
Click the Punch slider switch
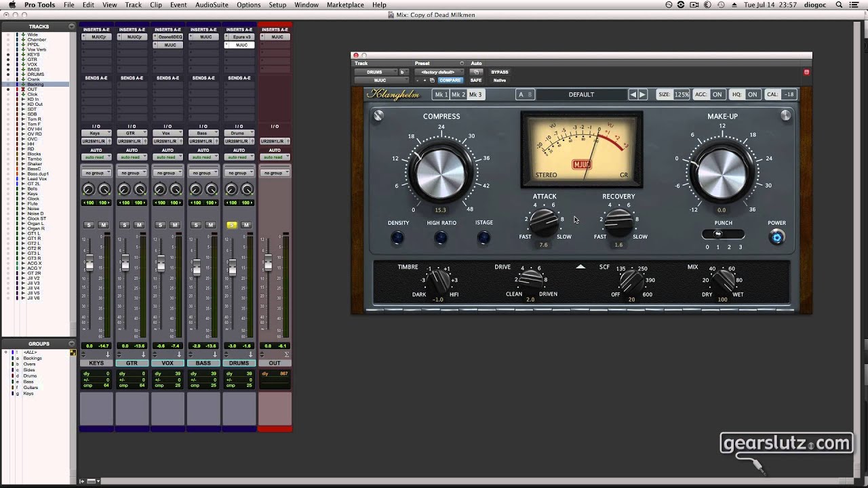(x=723, y=234)
